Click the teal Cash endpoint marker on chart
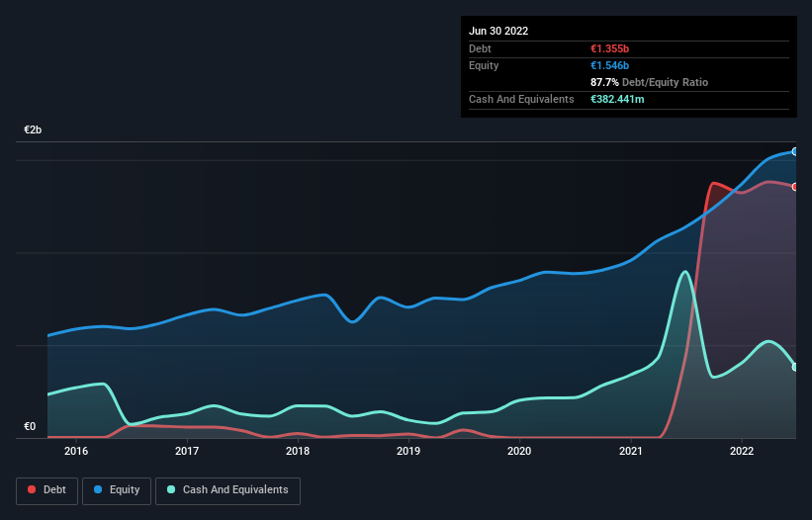The height and width of the screenshot is (520, 812). (794, 367)
